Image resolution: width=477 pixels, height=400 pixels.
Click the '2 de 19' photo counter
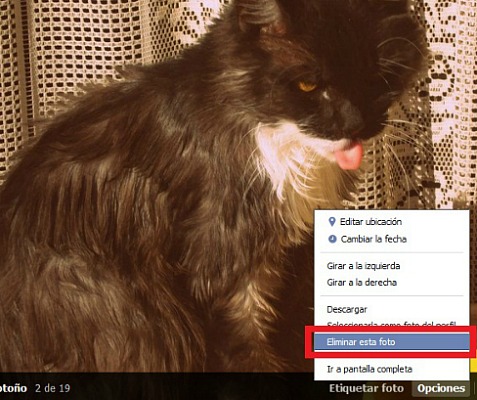coord(53,388)
